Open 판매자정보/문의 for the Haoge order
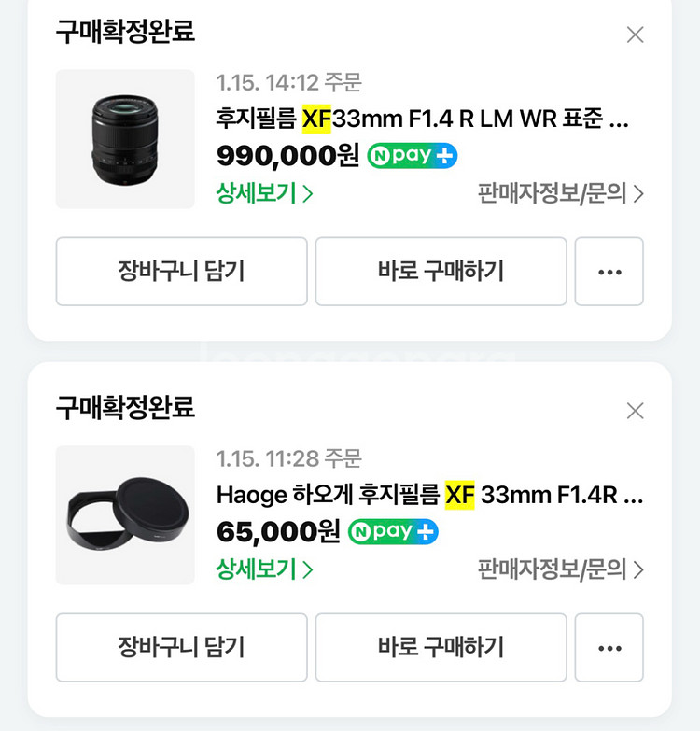 [560, 569]
